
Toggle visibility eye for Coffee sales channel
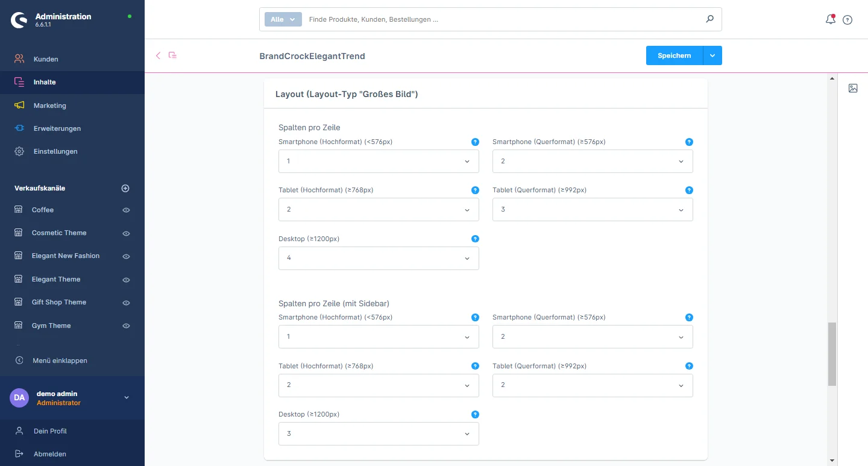coord(126,210)
